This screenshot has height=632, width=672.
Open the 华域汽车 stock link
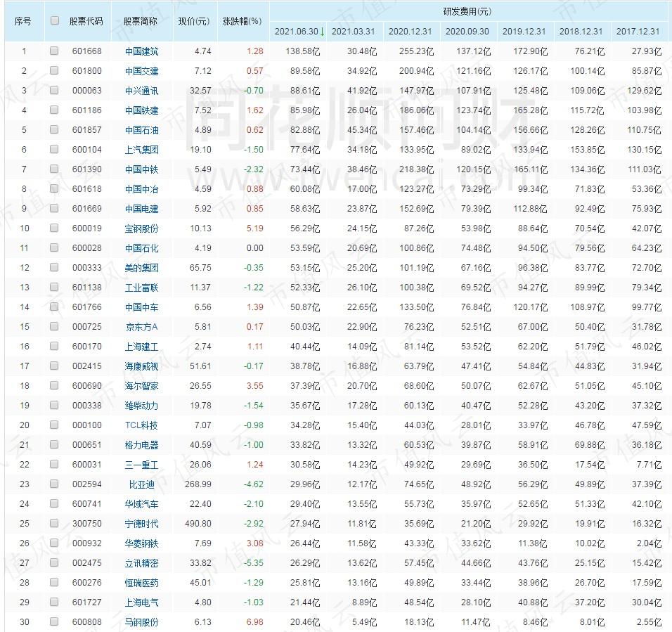tap(141, 504)
